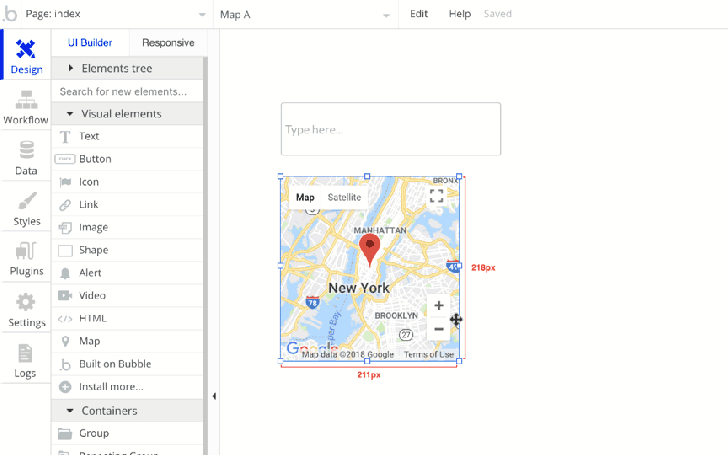Click Install more... elements option
728x455 pixels.
[110, 386]
